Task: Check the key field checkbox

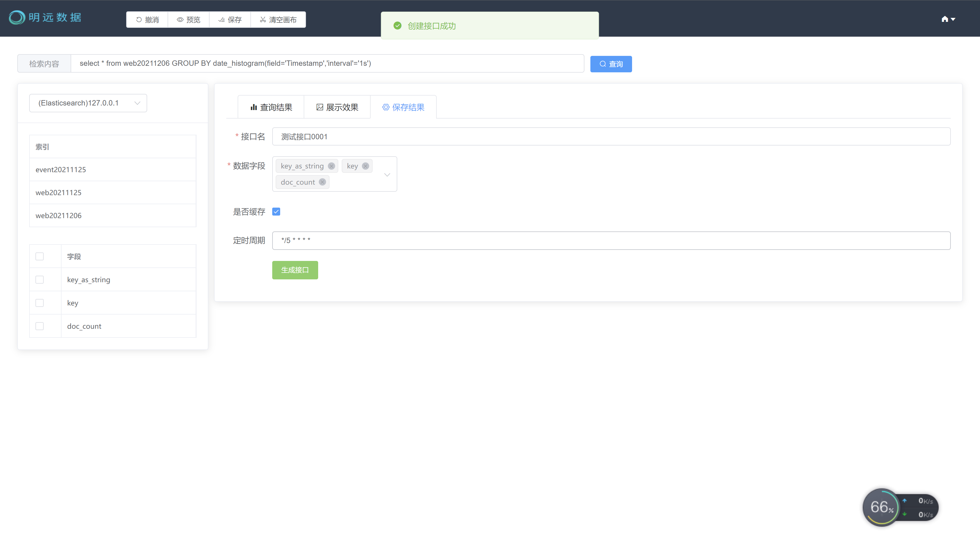Action: [x=40, y=303]
